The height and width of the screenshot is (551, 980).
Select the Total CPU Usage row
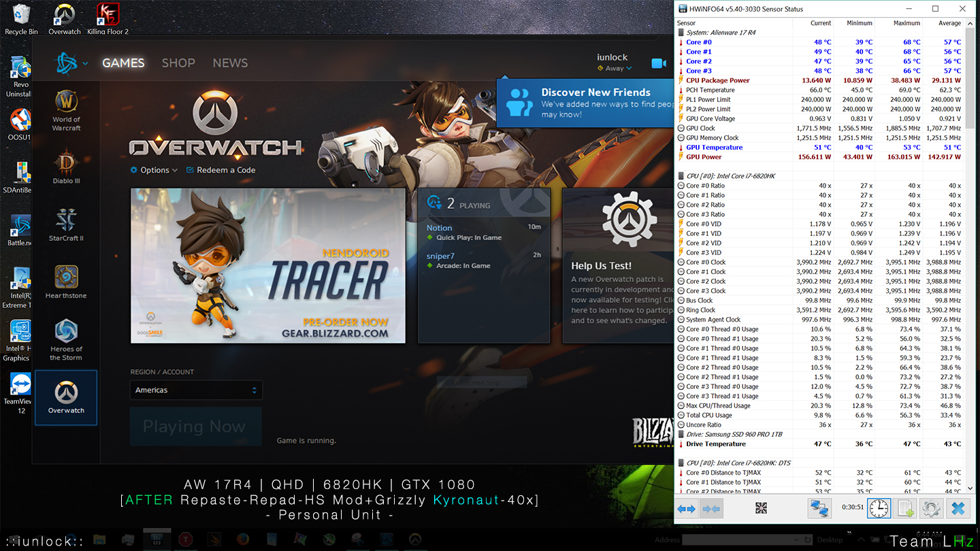(x=819, y=415)
